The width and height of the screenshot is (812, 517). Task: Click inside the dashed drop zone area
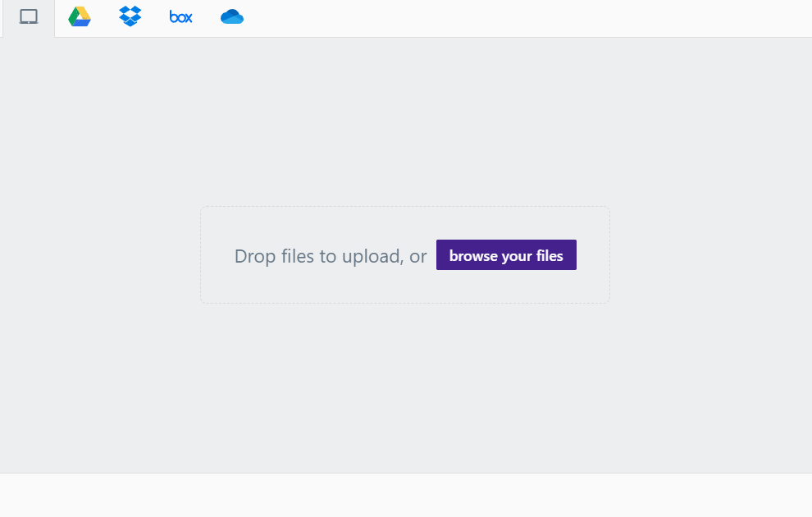tap(405, 255)
